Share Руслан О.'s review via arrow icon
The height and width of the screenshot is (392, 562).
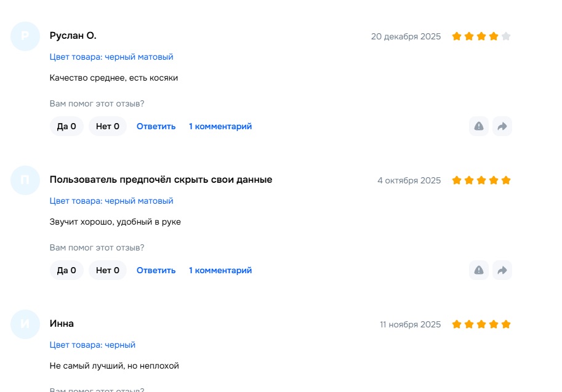coord(502,126)
